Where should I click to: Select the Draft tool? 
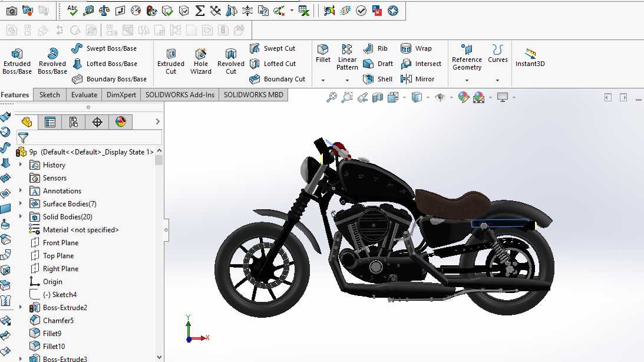(x=378, y=64)
